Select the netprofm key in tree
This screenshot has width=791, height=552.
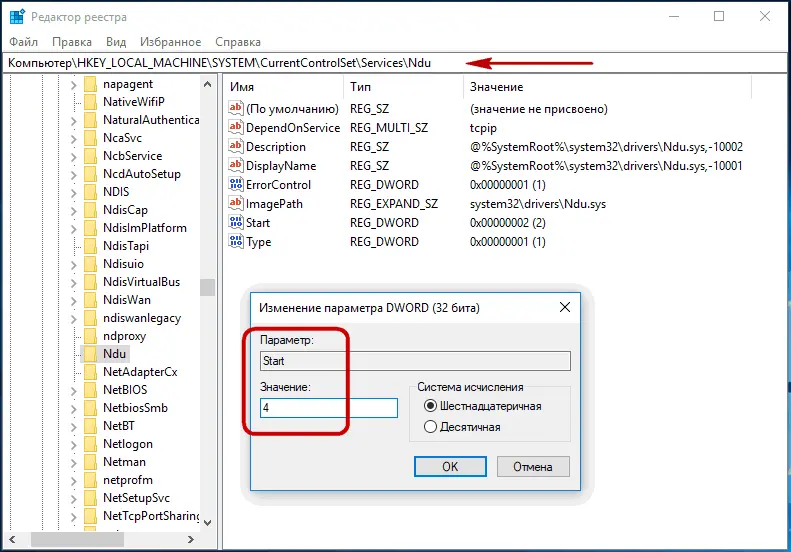tap(128, 480)
